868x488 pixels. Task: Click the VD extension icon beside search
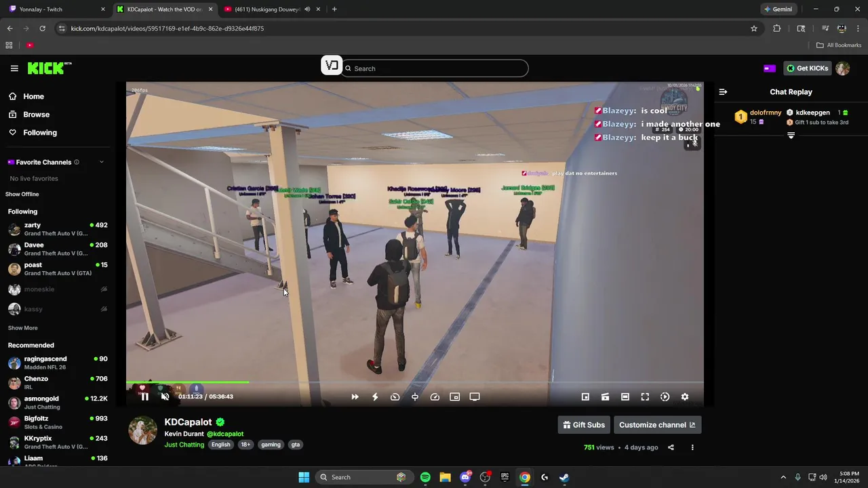tap(332, 66)
